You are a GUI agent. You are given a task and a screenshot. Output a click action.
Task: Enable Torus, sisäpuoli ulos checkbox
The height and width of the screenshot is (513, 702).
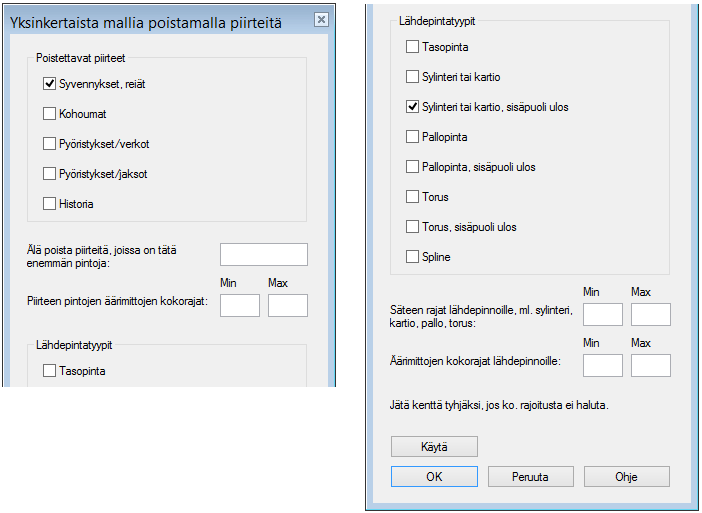click(413, 227)
